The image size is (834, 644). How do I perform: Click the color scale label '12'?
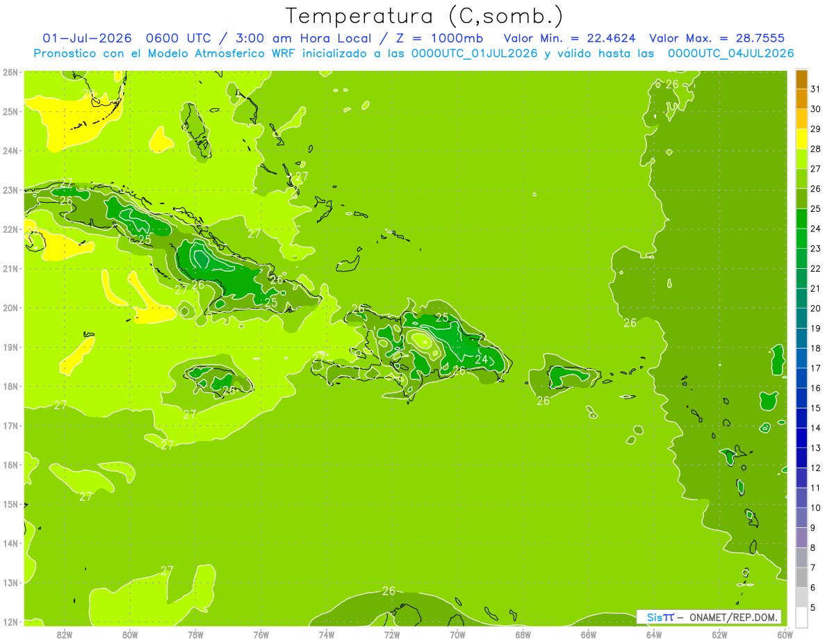coord(815,468)
